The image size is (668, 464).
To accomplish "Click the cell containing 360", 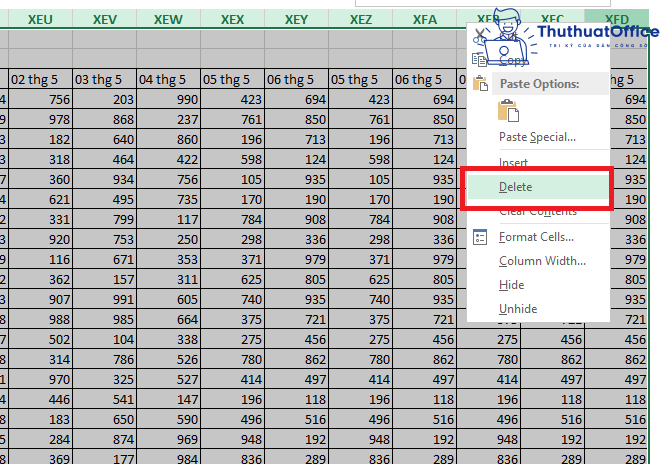I will [x=40, y=179].
